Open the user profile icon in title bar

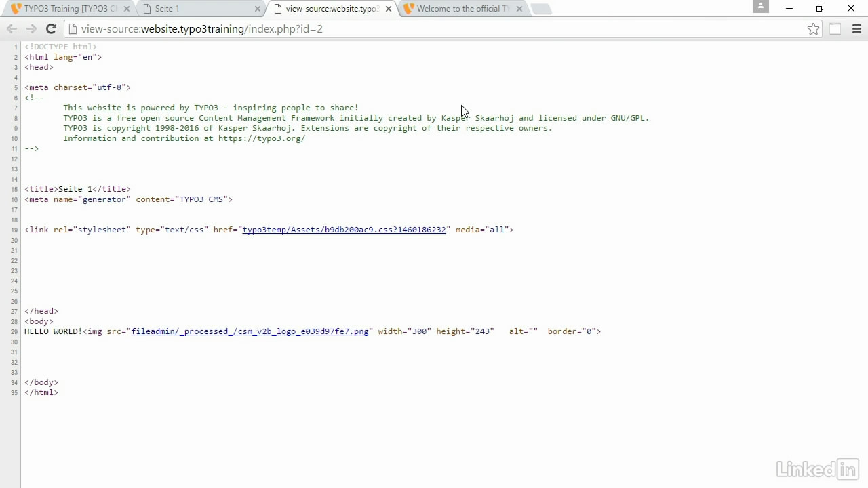click(761, 7)
